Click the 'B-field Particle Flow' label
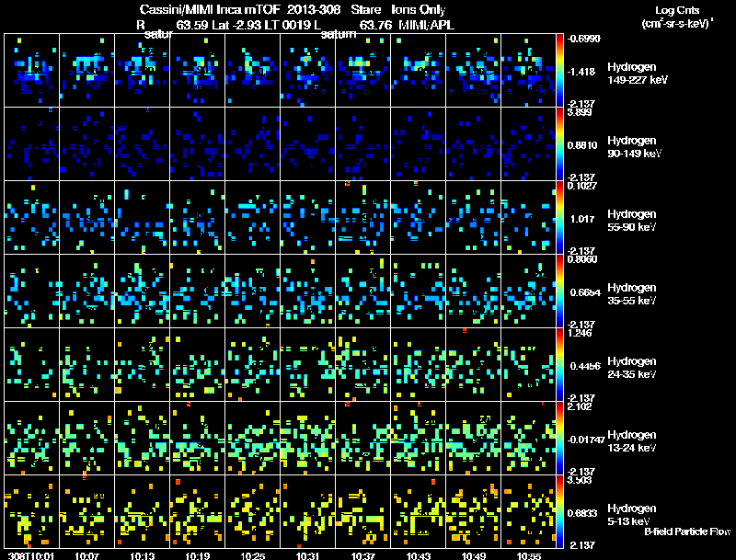The height and width of the screenshot is (560, 736). [x=687, y=531]
